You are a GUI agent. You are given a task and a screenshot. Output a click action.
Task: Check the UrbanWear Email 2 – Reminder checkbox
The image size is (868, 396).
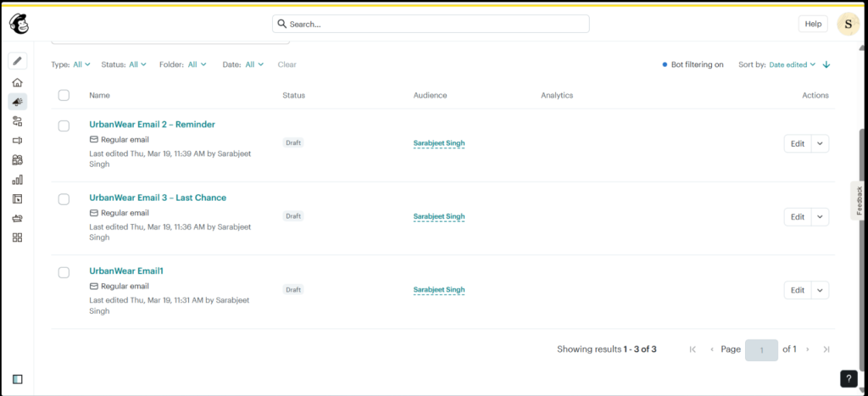(x=64, y=125)
